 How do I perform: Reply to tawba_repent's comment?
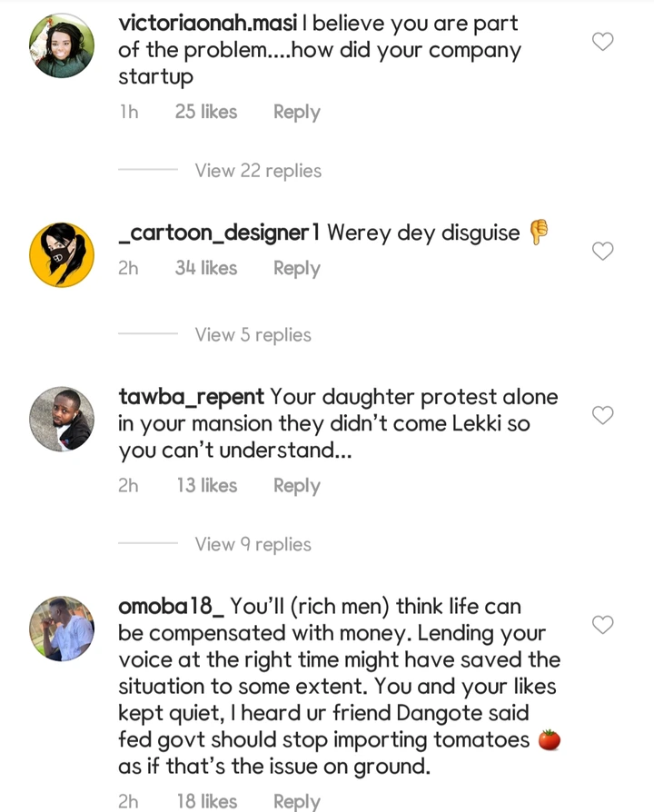[x=296, y=486]
